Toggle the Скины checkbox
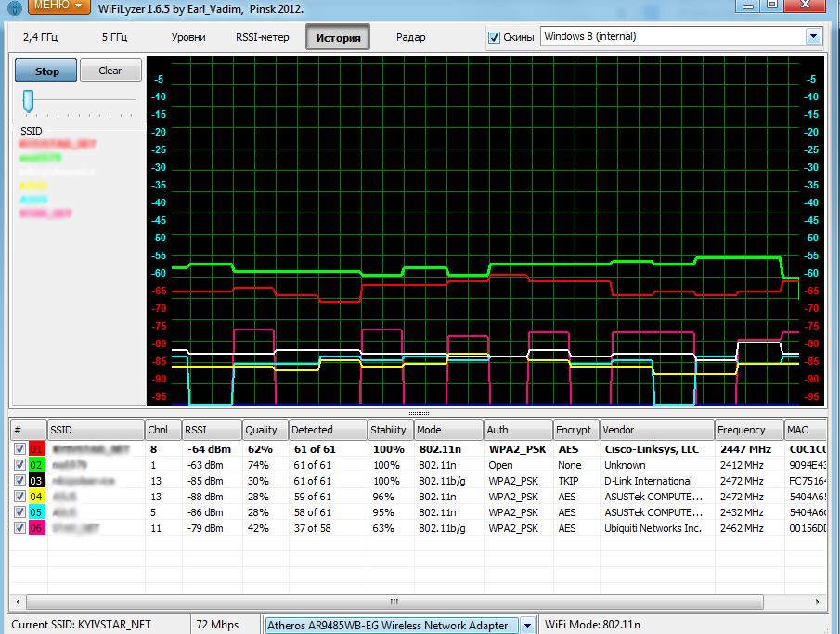840x634 pixels. [x=494, y=37]
